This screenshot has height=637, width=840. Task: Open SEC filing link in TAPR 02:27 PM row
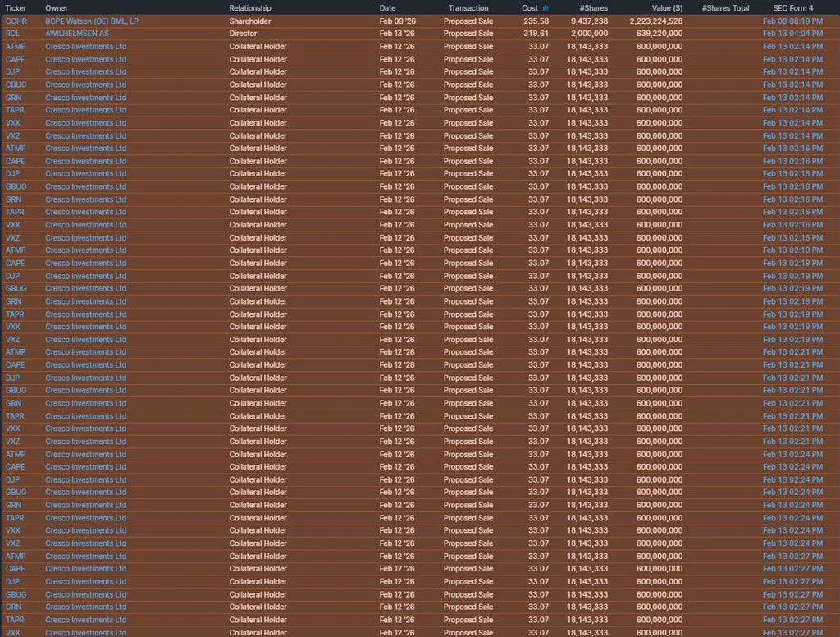point(792,620)
